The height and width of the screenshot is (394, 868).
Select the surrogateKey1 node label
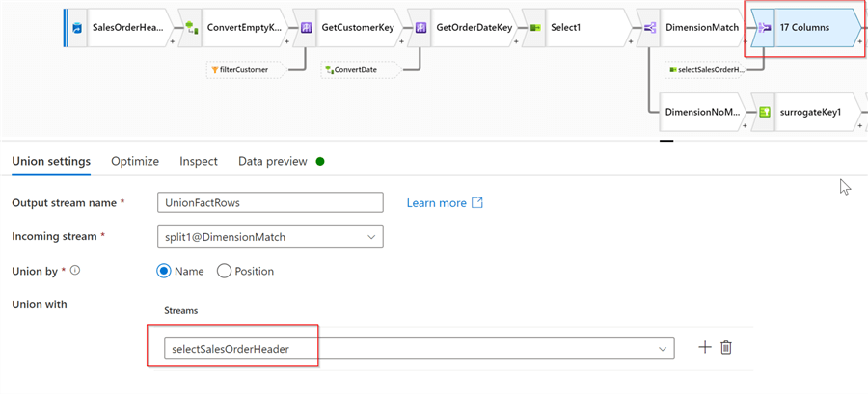(810, 112)
